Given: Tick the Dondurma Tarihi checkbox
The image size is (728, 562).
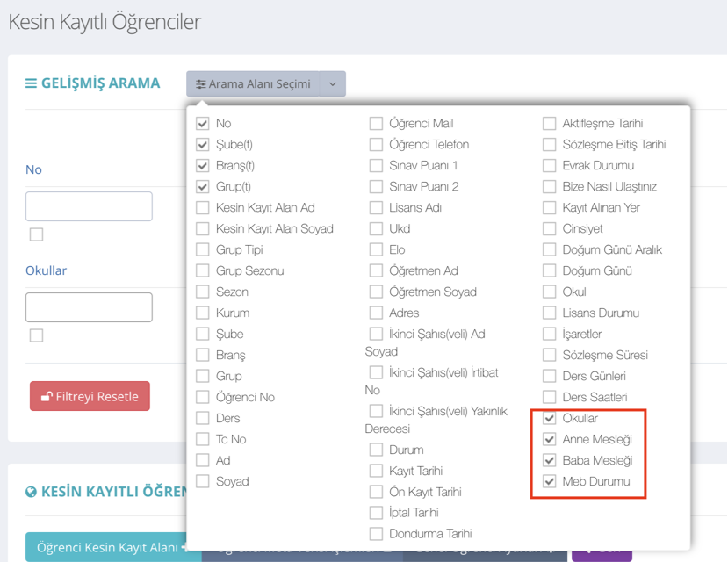Looking at the screenshot, I should 376,534.
